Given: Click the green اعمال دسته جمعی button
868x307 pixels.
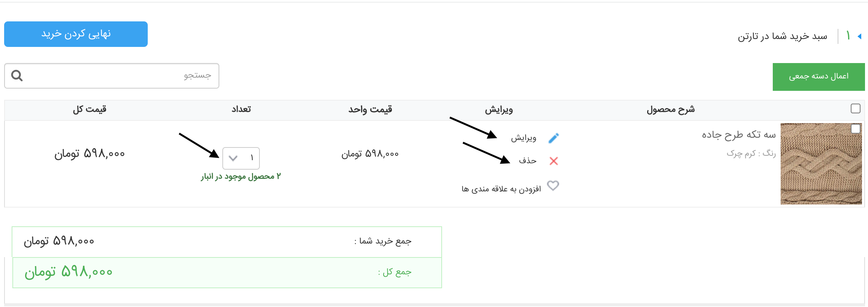Looking at the screenshot, I should click(x=818, y=77).
